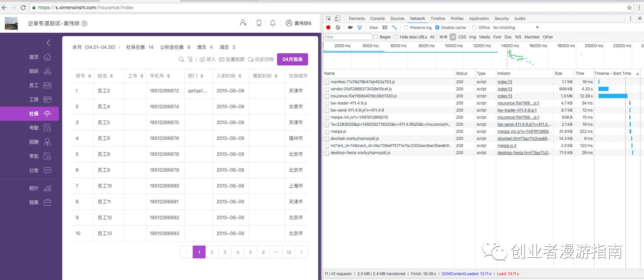Open the mobile phone icon in header

click(259, 23)
